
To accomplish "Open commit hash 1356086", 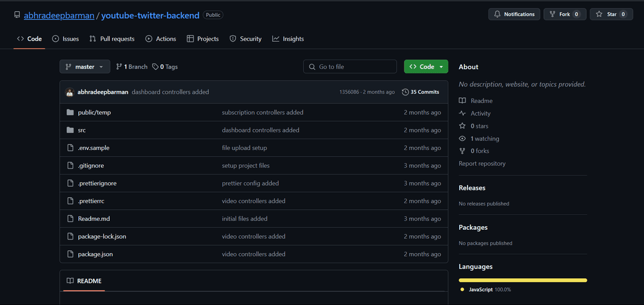I will 349,92.
